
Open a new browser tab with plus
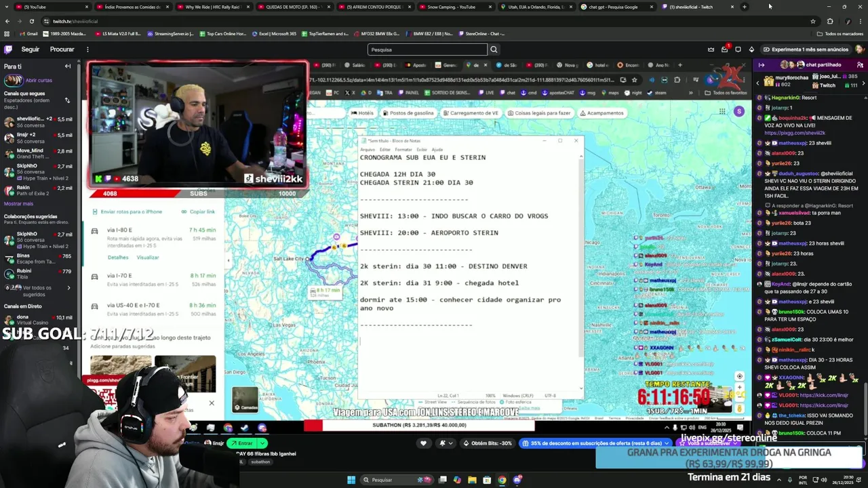pyautogui.click(x=744, y=7)
